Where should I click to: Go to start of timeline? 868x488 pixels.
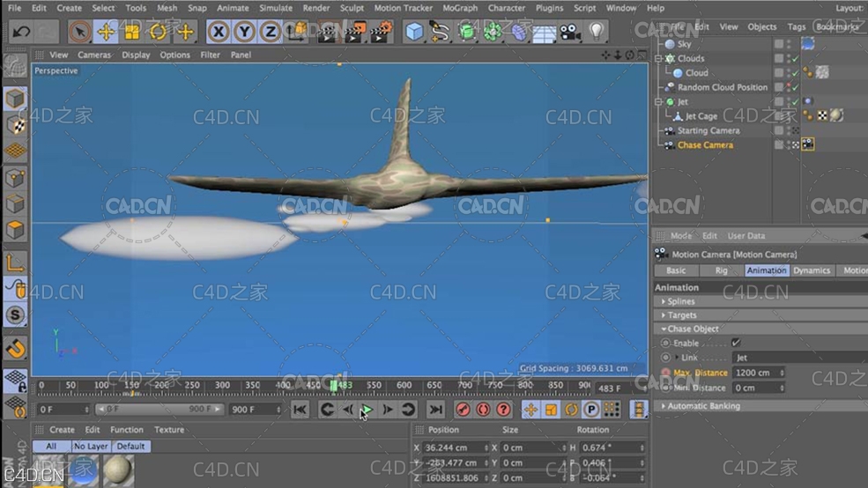tap(300, 410)
